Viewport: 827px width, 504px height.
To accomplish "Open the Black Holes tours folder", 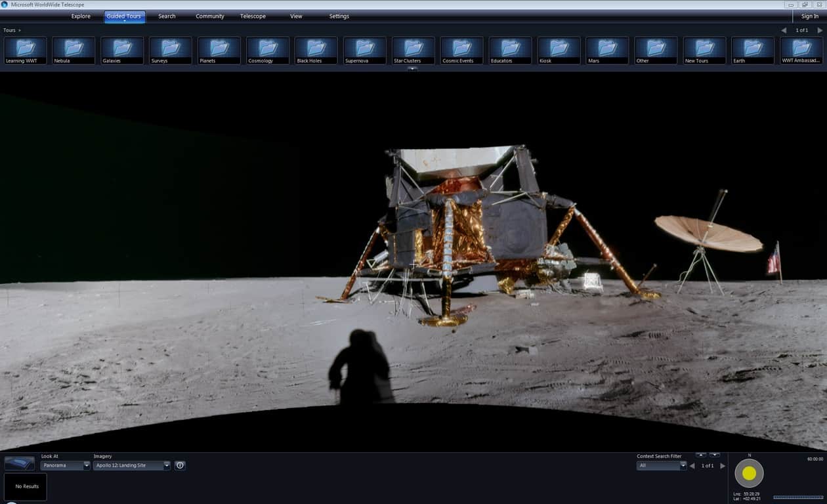I will (x=316, y=51).
